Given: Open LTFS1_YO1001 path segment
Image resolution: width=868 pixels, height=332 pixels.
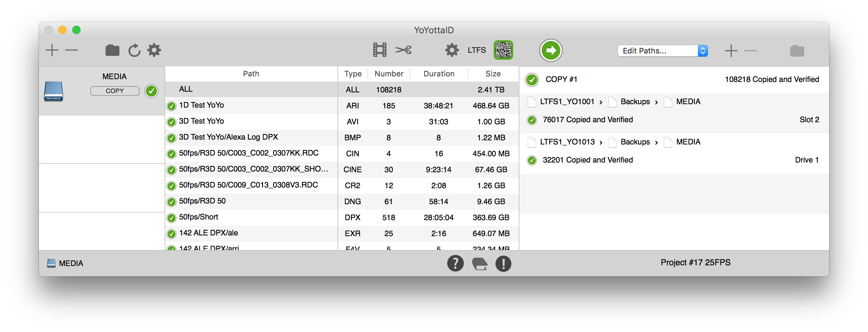Looking at the screenshot, I should coord(567,101).
